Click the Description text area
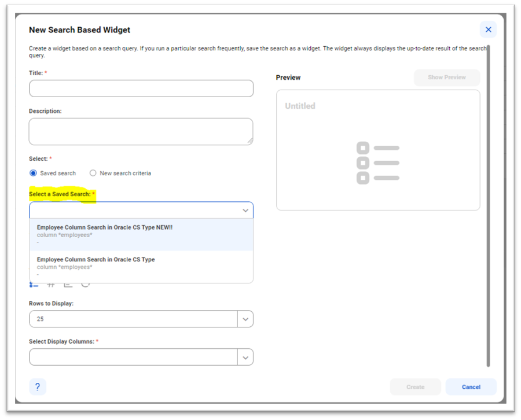Screen dimensions: 521x420 141,131
